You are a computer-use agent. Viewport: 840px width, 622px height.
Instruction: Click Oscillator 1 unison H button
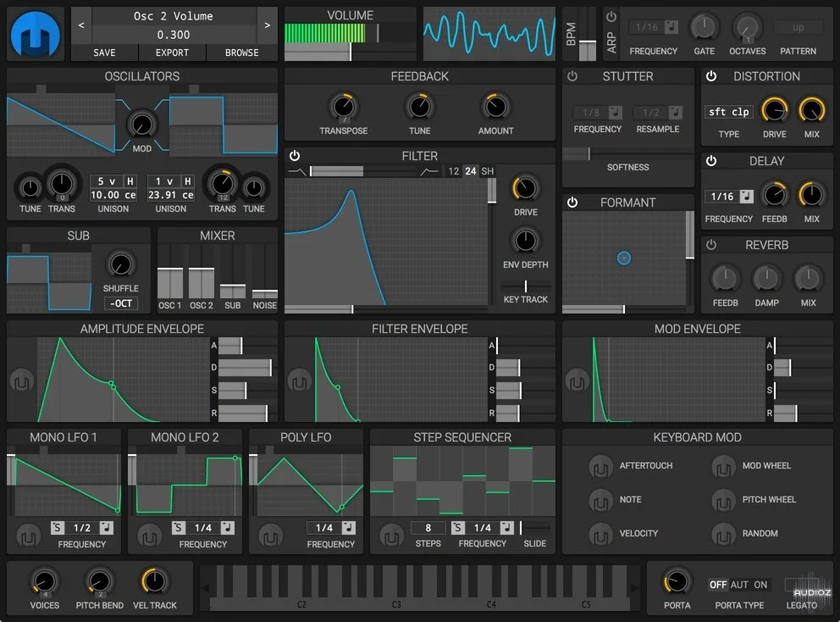tap(130, 181)
